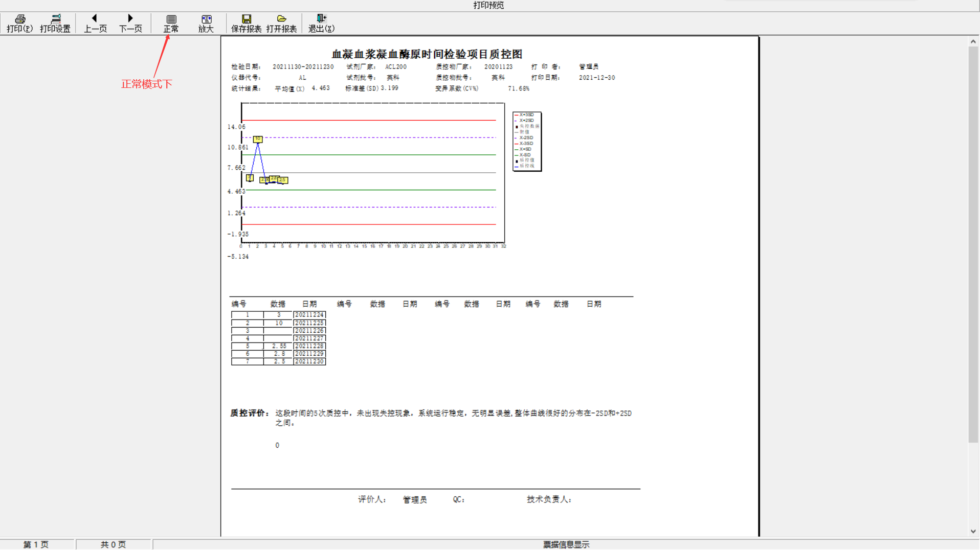Click the 评价人 label in the footer
980x550 pixels.
click(x=372, y=499)
